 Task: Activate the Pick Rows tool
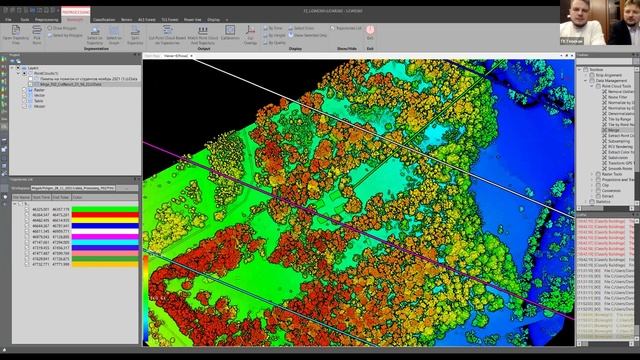pos(37,35)
